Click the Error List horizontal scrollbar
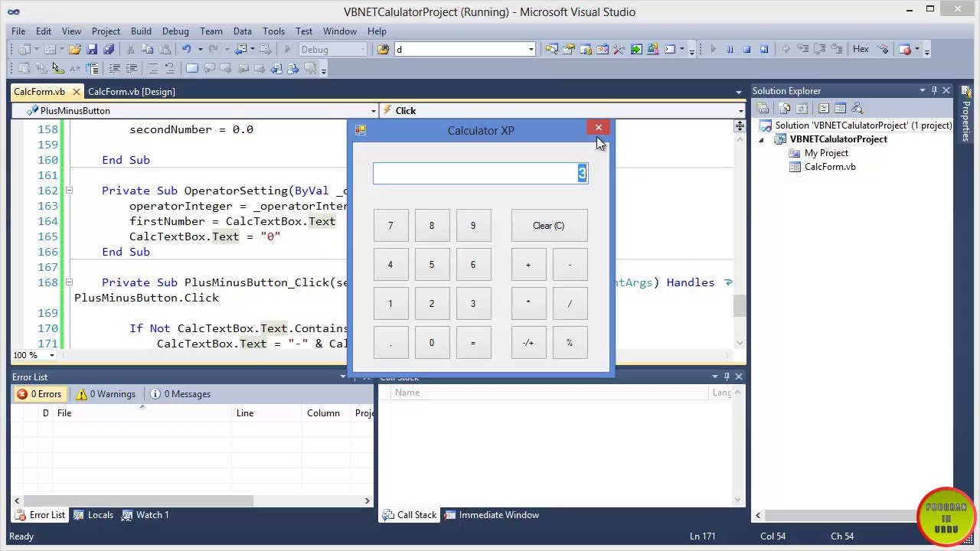Image resolution: width=980 pixels, height=551 pixels. pos(191,500)
